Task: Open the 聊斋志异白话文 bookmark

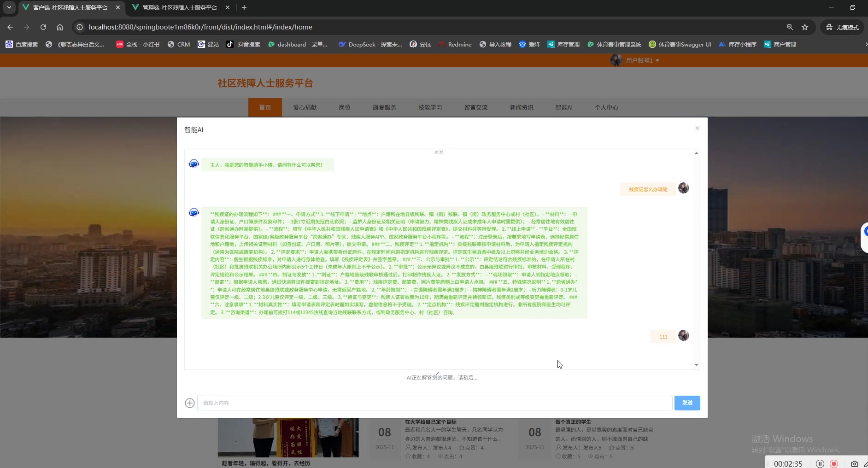Action: 75,44
